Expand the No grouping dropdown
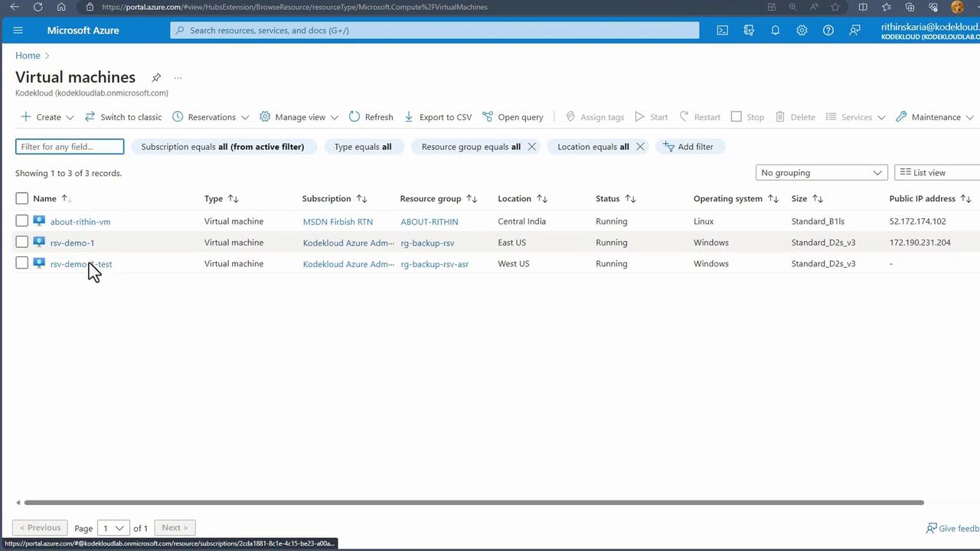The width and height of the screenshot is (980, 551). coord(821,173)
